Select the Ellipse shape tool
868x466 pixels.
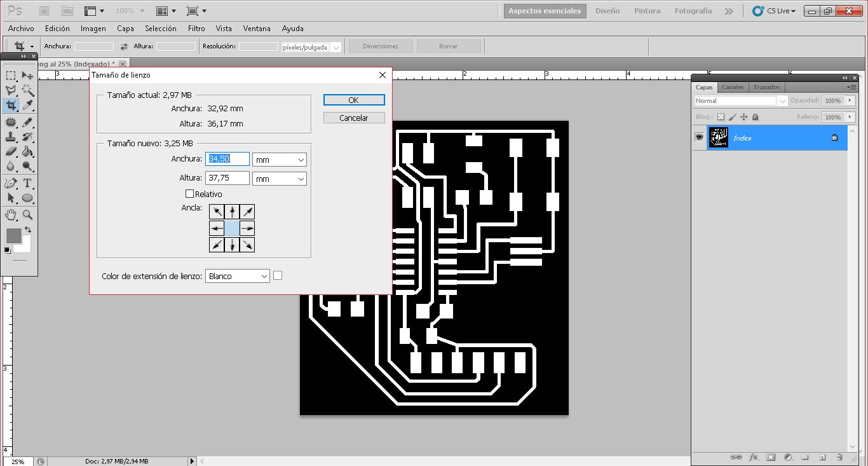[x=27, y=198]
